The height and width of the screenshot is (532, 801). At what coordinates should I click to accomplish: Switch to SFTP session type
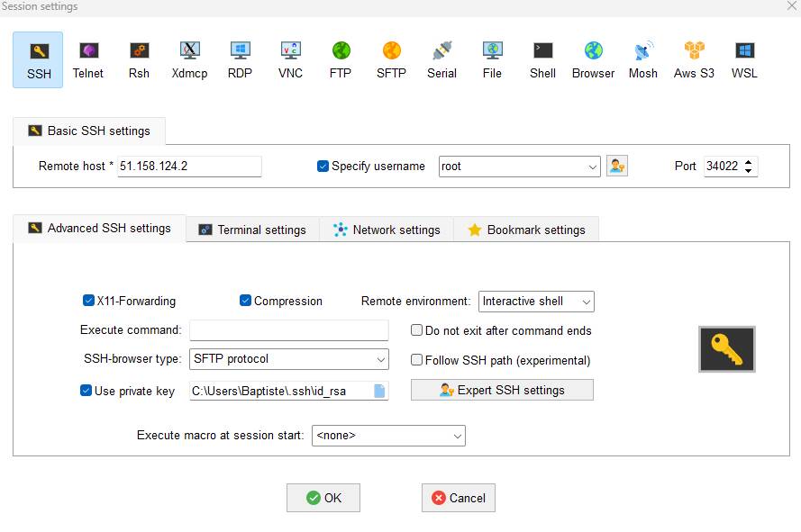tap(391, 59)
